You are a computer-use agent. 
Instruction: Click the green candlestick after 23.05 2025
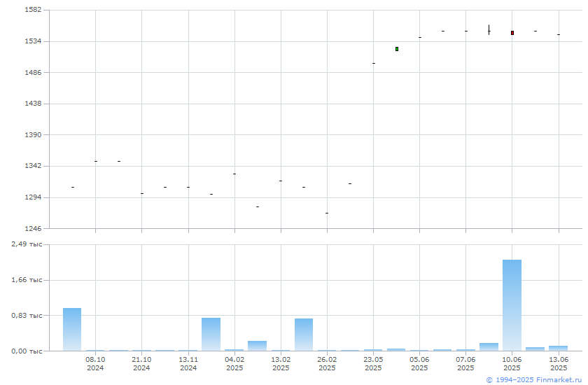coord(397,49)
